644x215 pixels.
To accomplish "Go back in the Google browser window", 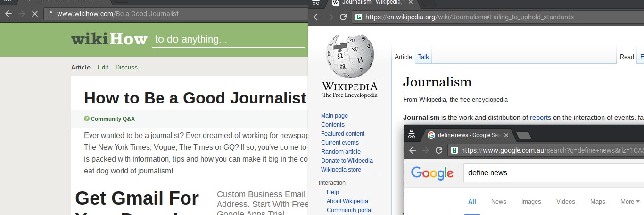I will (x=413, y=150).
